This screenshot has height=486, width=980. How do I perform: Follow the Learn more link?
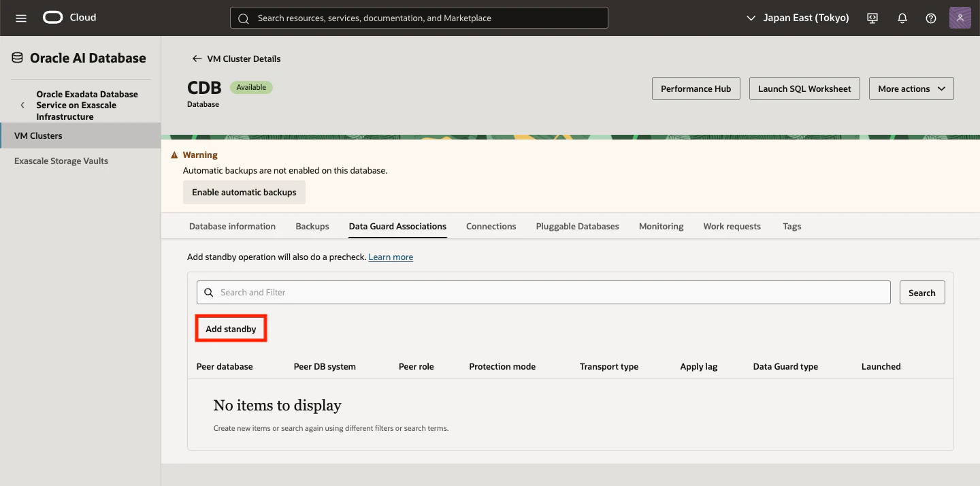391,257
